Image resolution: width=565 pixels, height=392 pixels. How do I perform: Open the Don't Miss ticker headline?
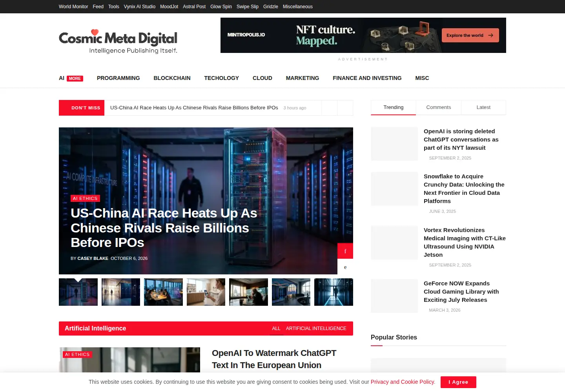click(194, 107)
